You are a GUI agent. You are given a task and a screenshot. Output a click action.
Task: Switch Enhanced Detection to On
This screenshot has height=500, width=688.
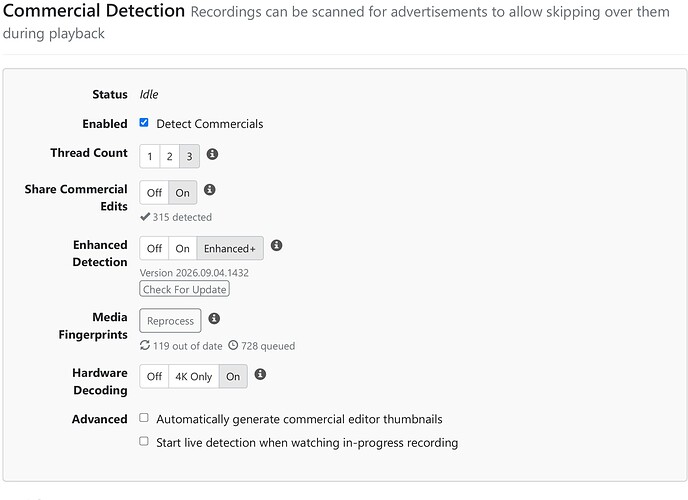(183, 248)
